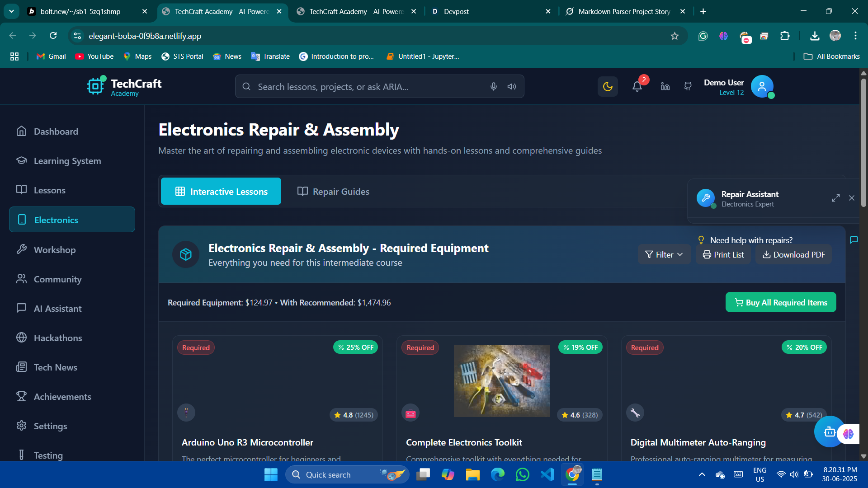This screenshot has height=488, width=868.
Task: Open Workshop in the sidebar
Action: tap(55, 250)
